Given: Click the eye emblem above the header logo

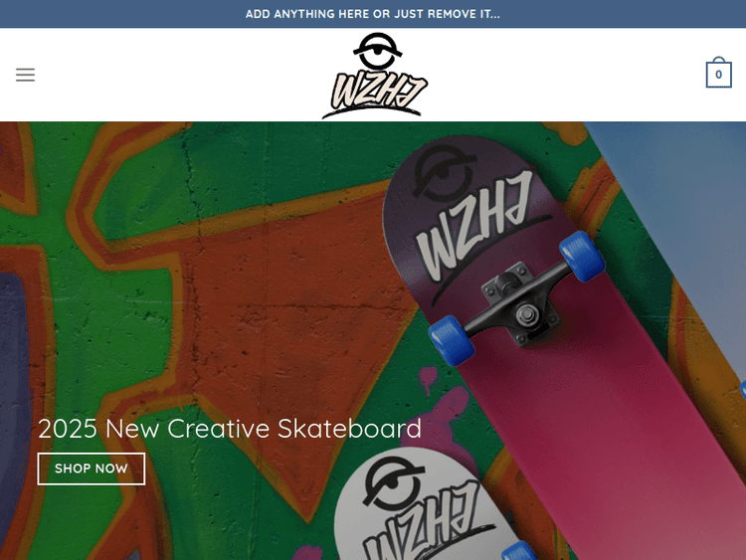Looking at the screenshot, I should (x=377, y=50).
